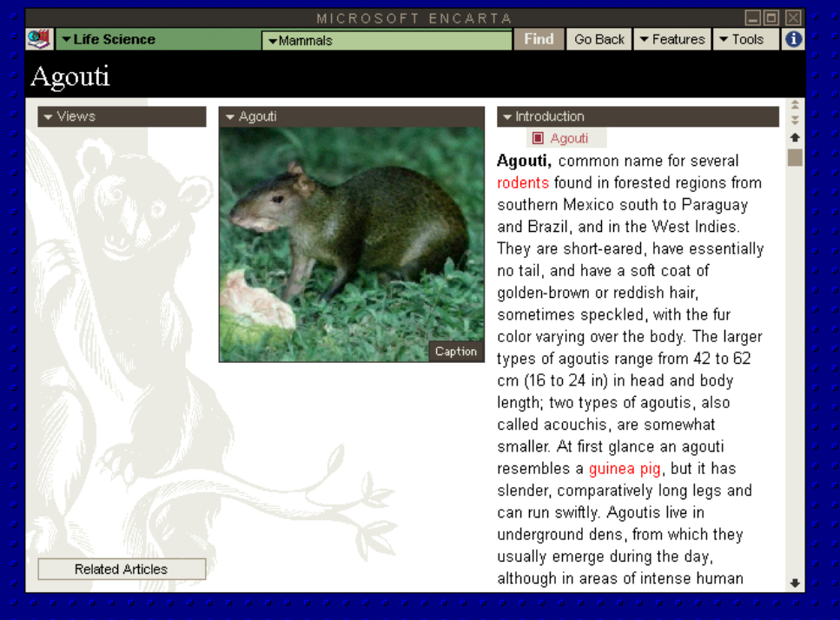Viewport: 840px width, 620px height.
Task: Expand the Agouti media panel header
Action: pyautogui.click(x=351, y=116)
